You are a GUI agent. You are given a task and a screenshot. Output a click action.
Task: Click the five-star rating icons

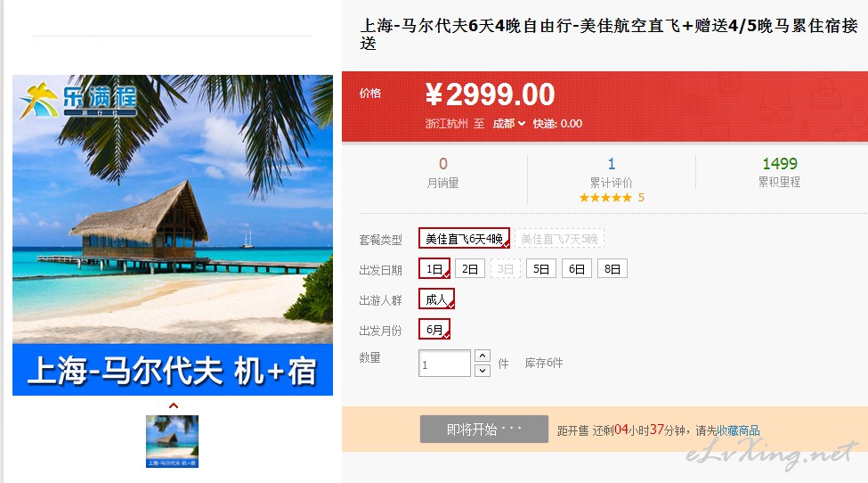[x=605, y=198]
